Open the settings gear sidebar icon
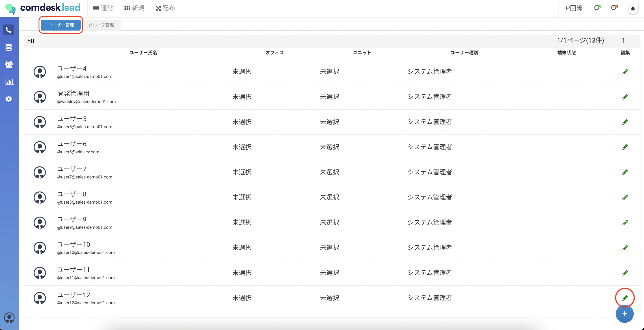644x330 pixels. pyautogui.click(x=9, y=99)
